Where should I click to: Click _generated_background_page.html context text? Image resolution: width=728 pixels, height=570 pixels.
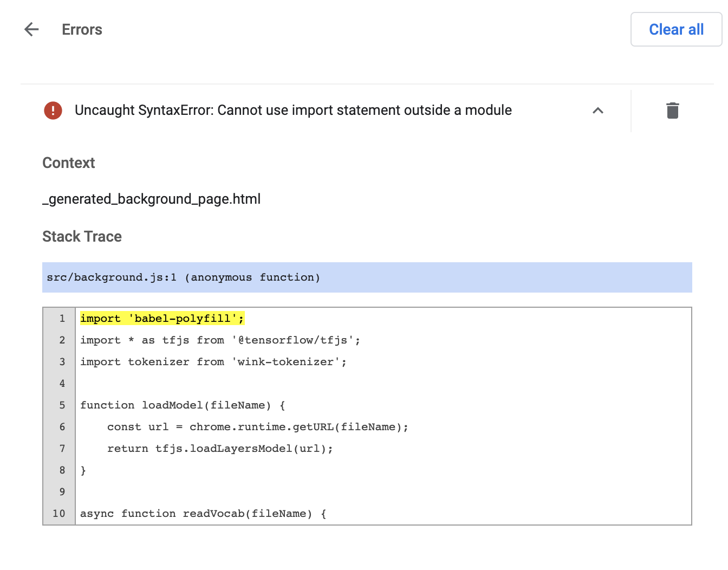(x=152, y=199)
